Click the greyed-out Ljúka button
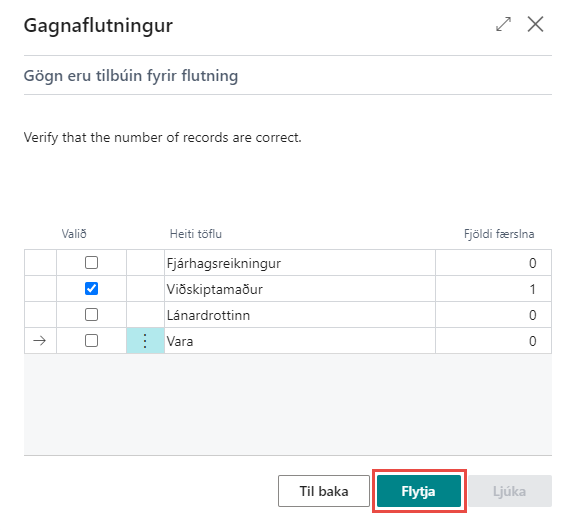Viewport: 575px width, 530px height. click(510, 491)
